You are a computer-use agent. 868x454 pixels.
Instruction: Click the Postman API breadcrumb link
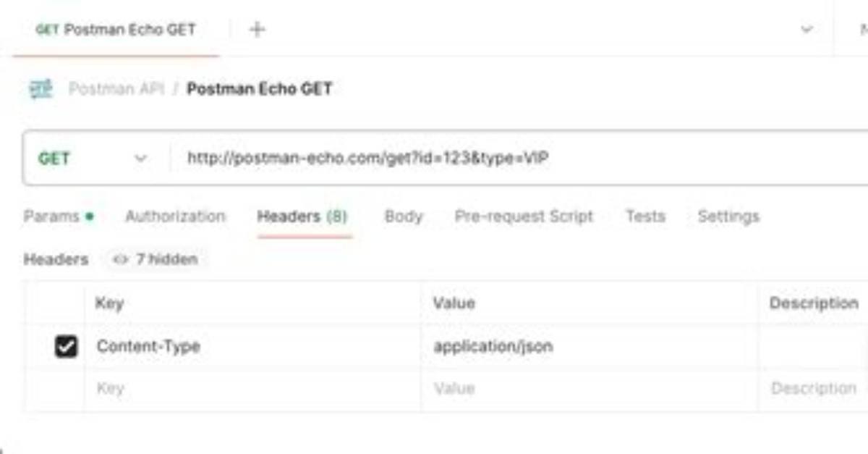point(116,89)
